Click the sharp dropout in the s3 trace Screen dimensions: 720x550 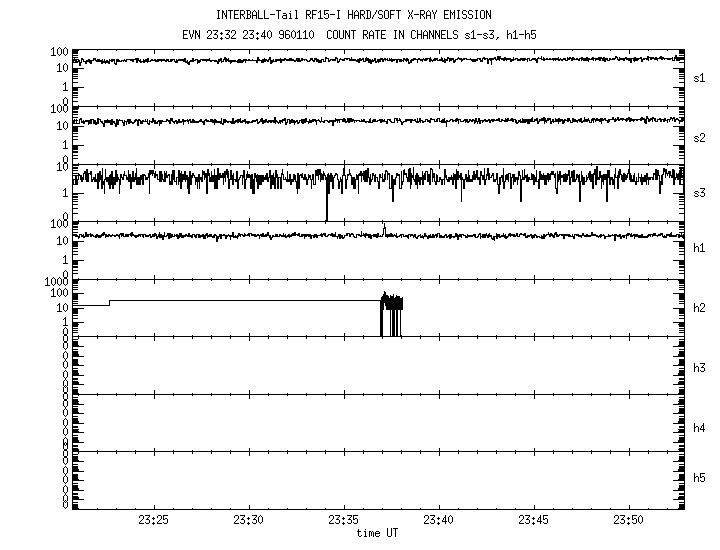[326, 205]
